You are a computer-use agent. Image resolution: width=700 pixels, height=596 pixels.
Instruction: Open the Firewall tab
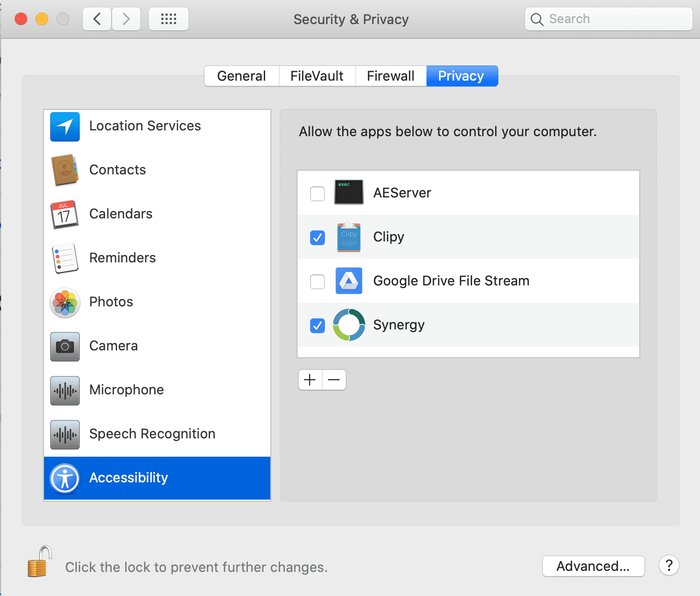[x=391, y=76]
